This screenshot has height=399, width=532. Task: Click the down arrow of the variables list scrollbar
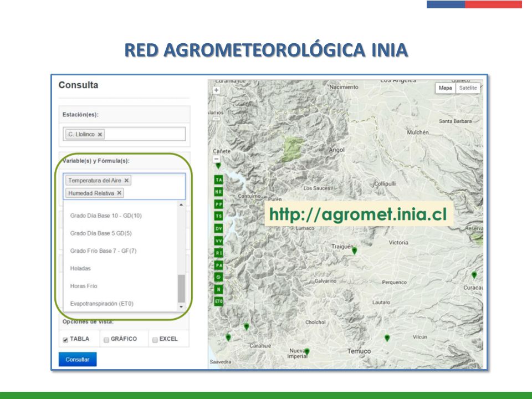[181, 306]
